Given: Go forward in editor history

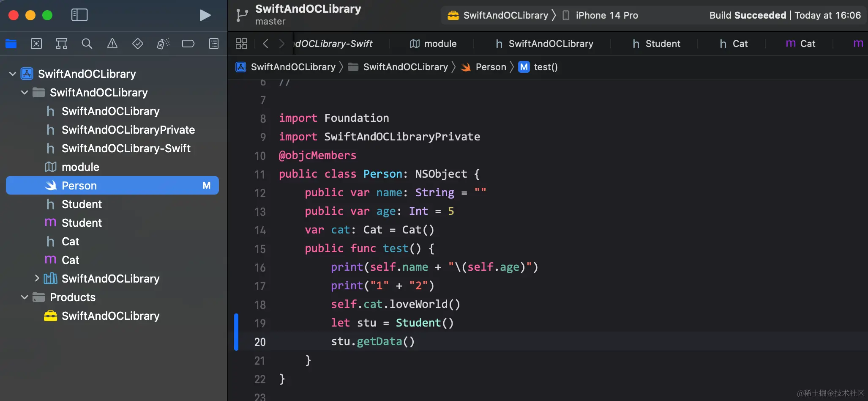Looking at the screenshot, I should [x=282, y=44].
